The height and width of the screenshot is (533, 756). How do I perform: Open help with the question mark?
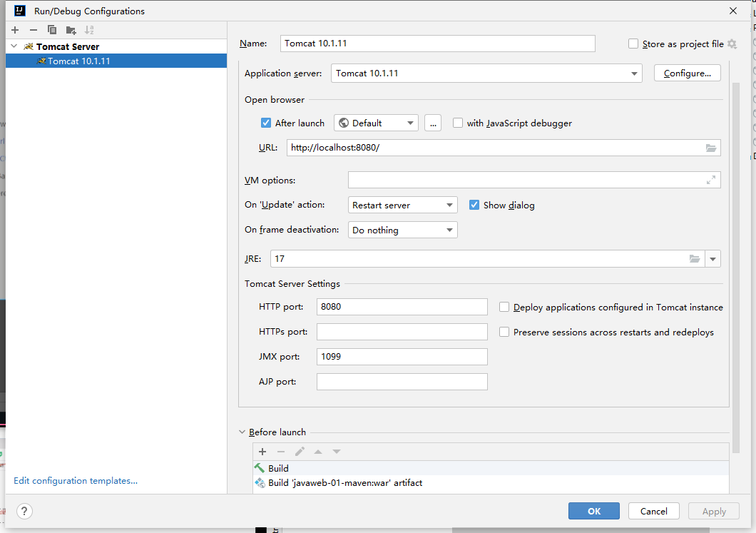(x=24, y=511)
